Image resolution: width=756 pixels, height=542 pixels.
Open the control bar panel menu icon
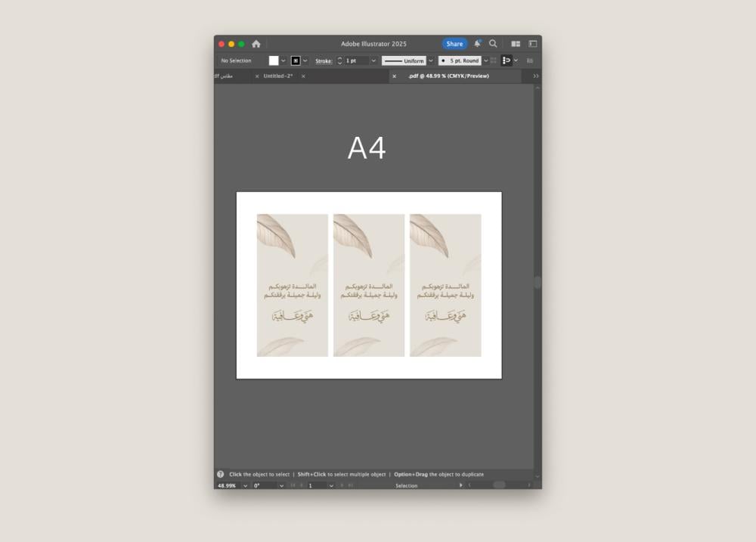click(530, 60)
